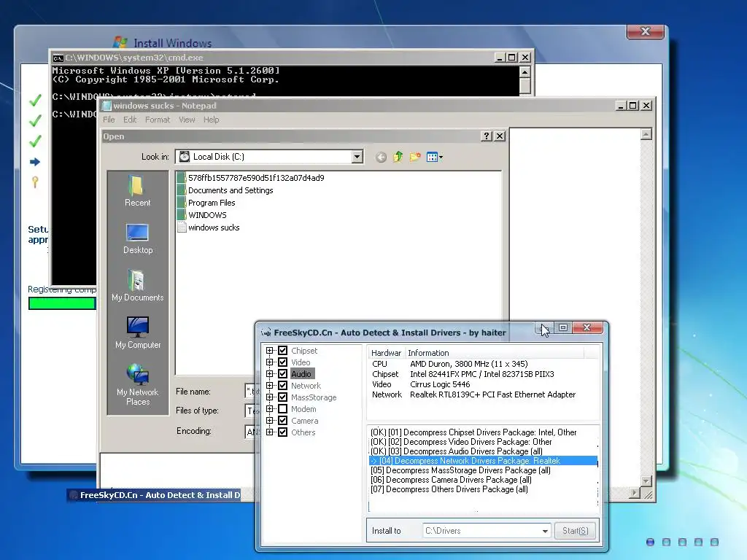Expand the Modem tree node
The image size is (747, 560).
pyautogui.click(x=270, y=409)
